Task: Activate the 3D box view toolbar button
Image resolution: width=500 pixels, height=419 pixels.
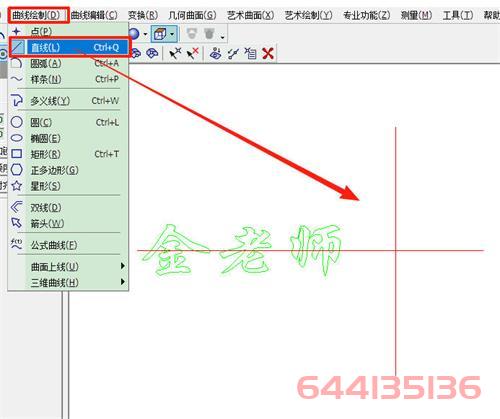Action: pyautogui.click(x=160, y=34)
